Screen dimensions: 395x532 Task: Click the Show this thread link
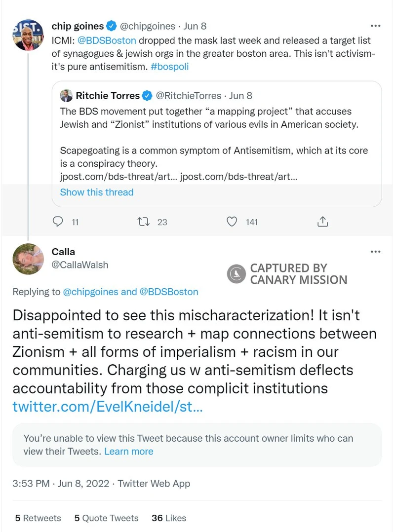click(97, 192)
